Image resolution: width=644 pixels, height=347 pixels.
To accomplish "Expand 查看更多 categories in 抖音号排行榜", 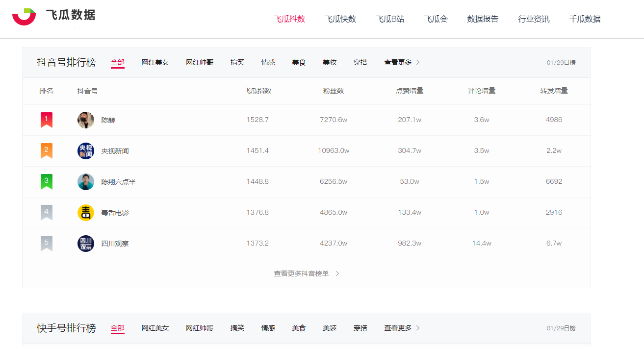I will coord(402,62).
